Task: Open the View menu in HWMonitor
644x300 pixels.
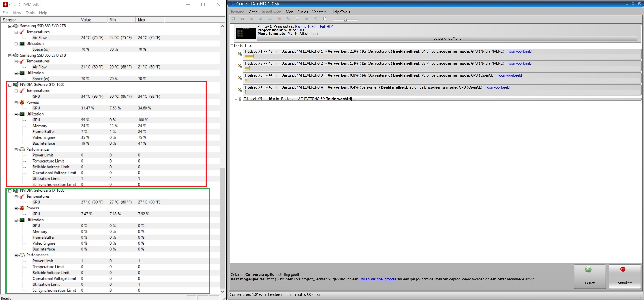Action: click(x=17, y=13)
